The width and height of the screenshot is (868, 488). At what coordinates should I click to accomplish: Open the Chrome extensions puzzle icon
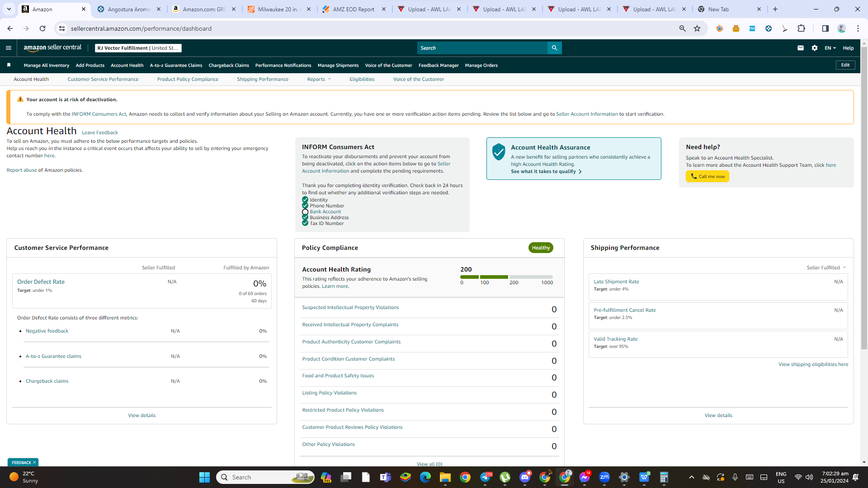[x=801, y=28]
